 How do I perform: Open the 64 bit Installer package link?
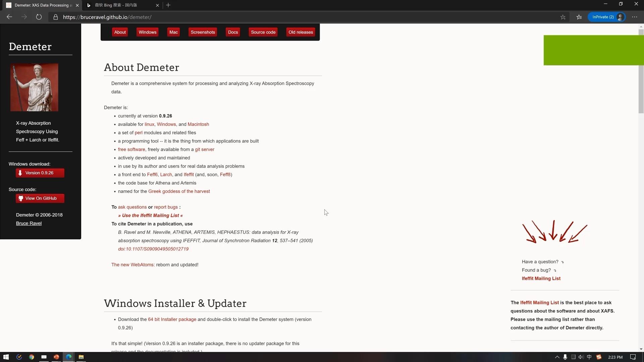[x=172, y=319]
